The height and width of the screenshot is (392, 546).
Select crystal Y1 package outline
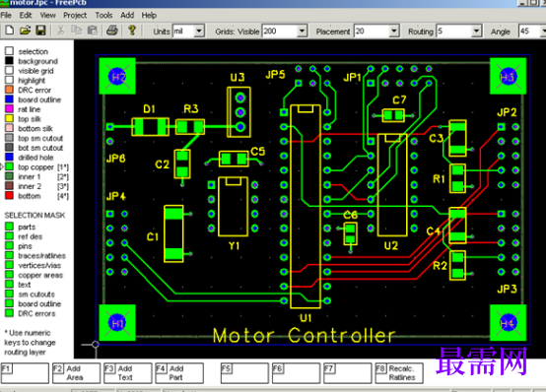click(233, 207)
